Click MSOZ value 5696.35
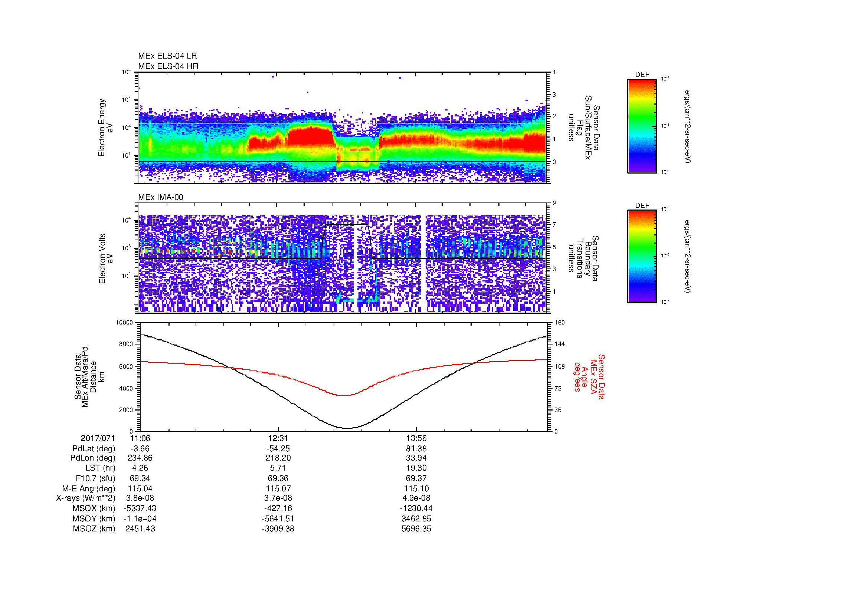 point(416,529)
